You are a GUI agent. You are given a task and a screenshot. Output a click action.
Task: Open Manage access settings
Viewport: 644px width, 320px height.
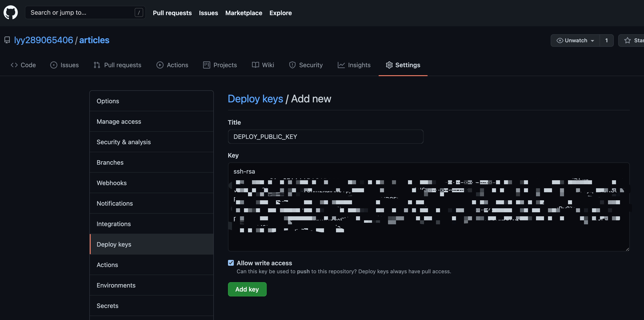(x=152, y=122)
